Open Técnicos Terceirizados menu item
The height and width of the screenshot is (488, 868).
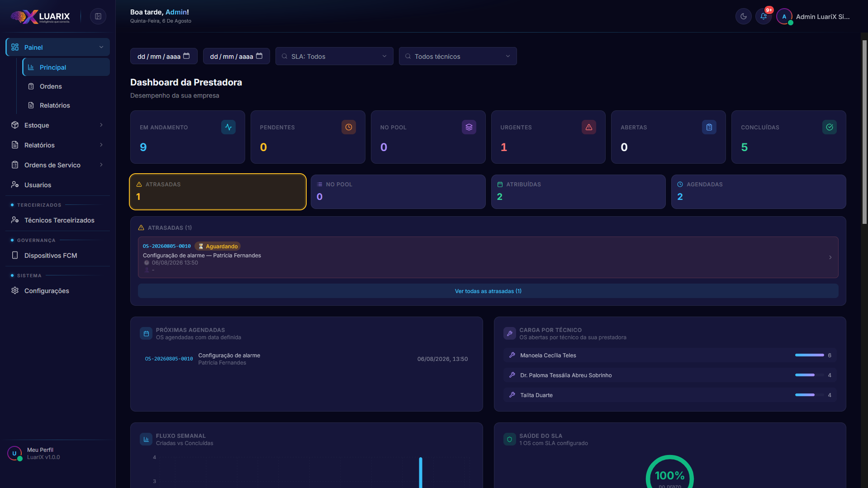pos(57,220)
